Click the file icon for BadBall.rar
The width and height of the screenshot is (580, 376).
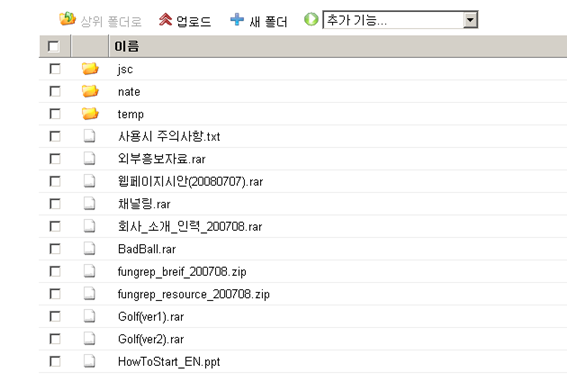click(89, 249)
